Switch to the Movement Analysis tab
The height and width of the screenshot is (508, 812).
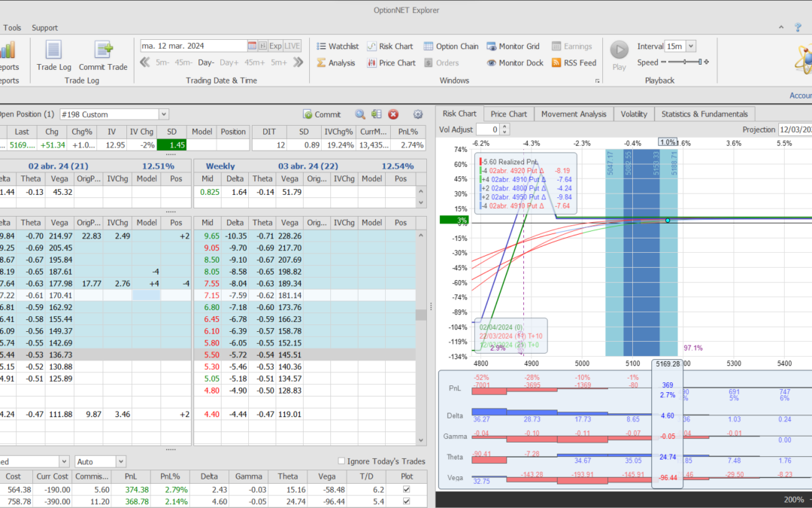click(573, 114)
